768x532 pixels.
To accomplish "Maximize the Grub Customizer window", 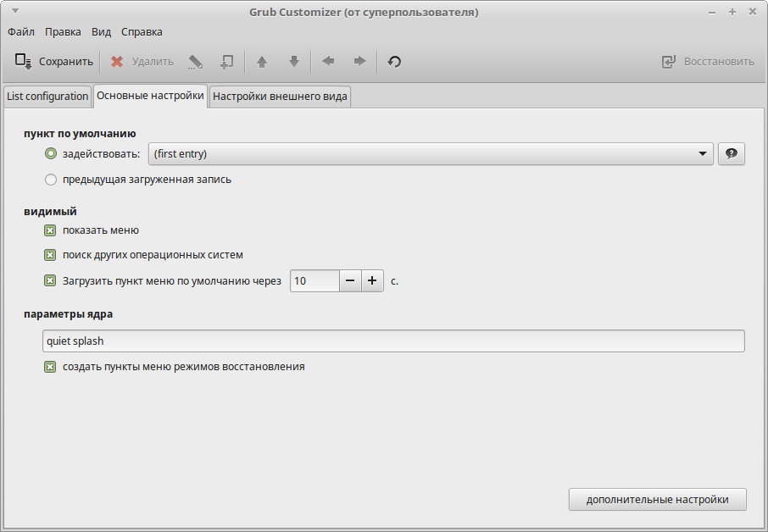I will (x=732, y=12).
